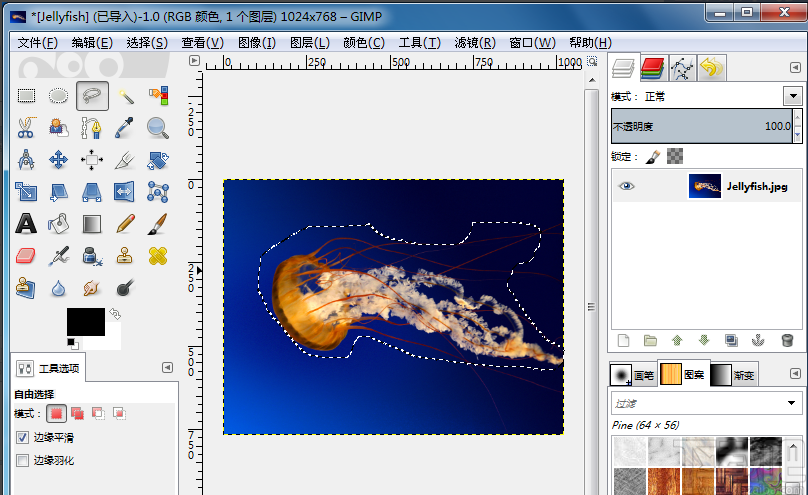Select the Foreground Select tool
Viewport: 808px width, 495px height.
tap(58, 128)
